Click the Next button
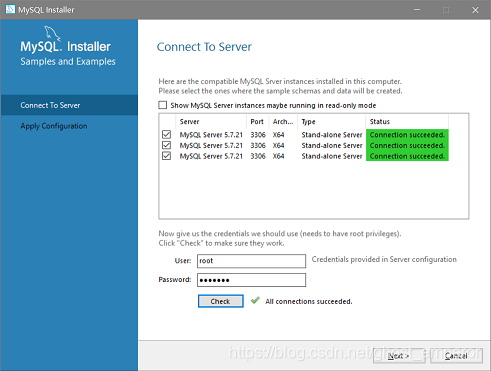Image resolution: width=491 pixels, height=371 pixels. 399,356
